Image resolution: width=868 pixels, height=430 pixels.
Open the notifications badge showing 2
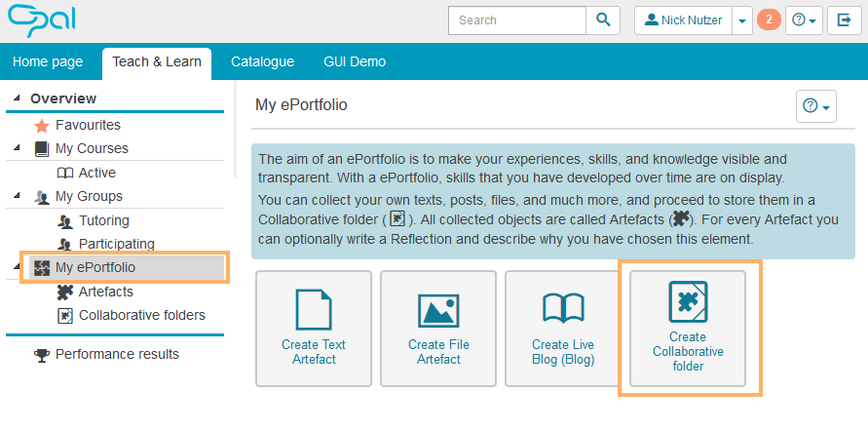pos(769,20)
